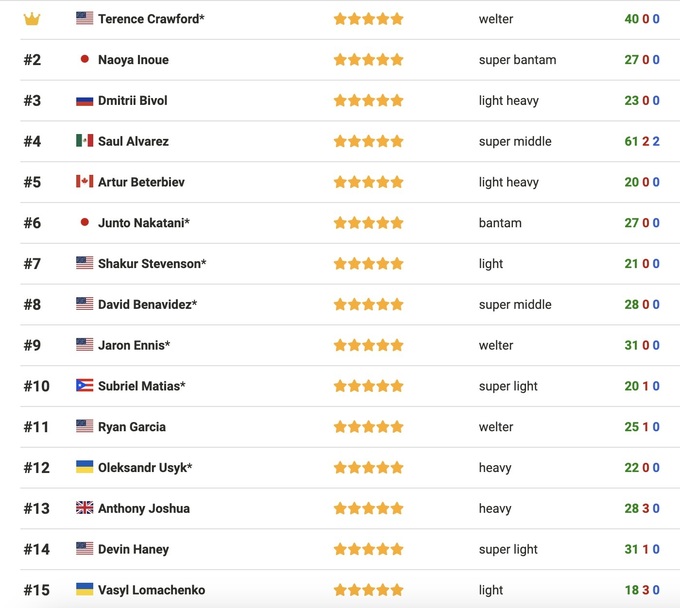Click the Ukrainian flag next to Oleksandr Usyk
This screenshot has height=608, width=680.
tap(85, 467)
